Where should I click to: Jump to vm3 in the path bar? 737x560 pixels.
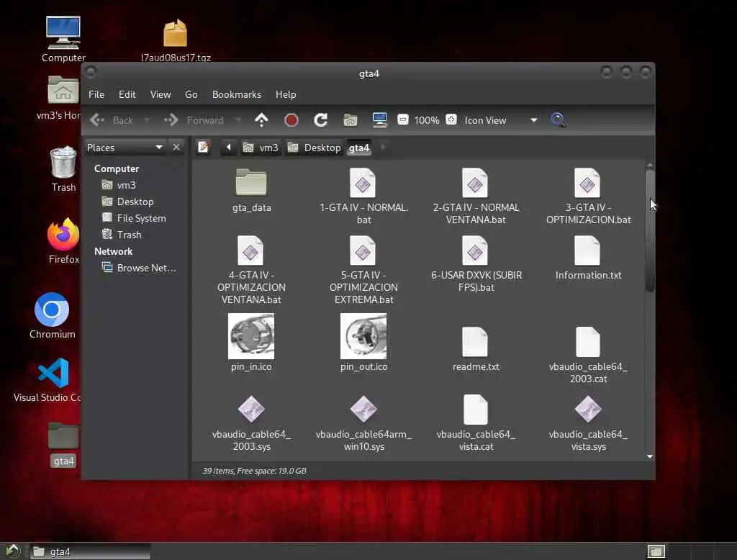261,148
